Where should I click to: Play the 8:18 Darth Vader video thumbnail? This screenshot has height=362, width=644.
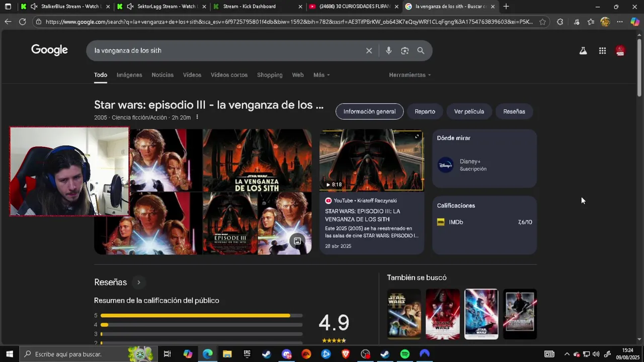[x=371, y=160]
